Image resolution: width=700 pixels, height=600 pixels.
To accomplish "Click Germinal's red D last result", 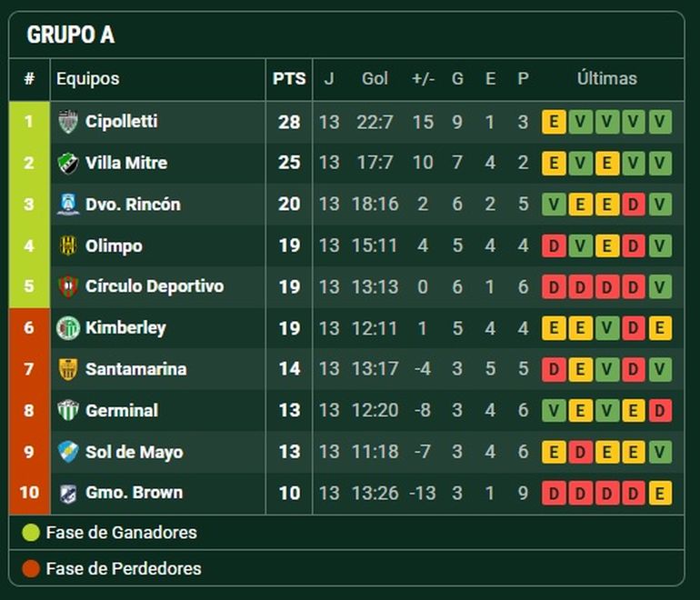I will point(660,410).
